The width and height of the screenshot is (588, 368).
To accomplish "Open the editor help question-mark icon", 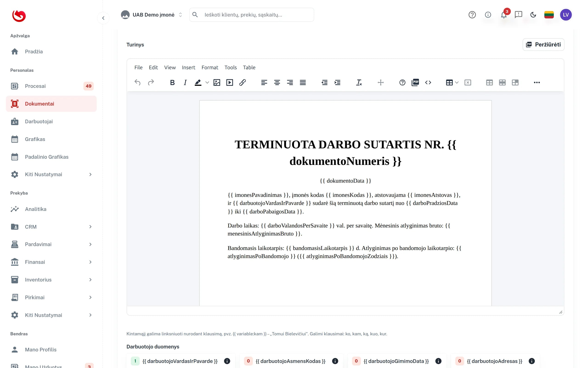I will [402, 83].
